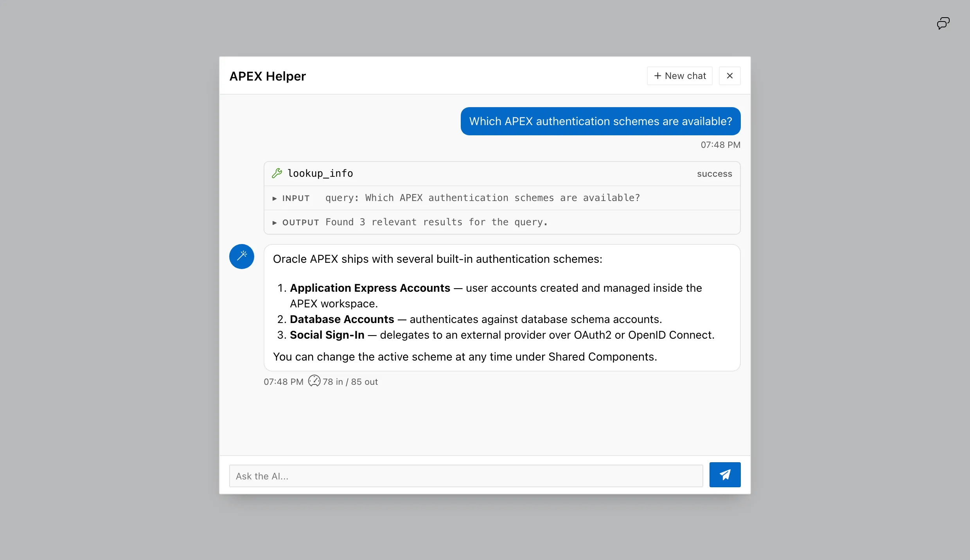This screenshot has width=970, height=560.
Task: Click the user question message bubble
Action: pos(601,121)
